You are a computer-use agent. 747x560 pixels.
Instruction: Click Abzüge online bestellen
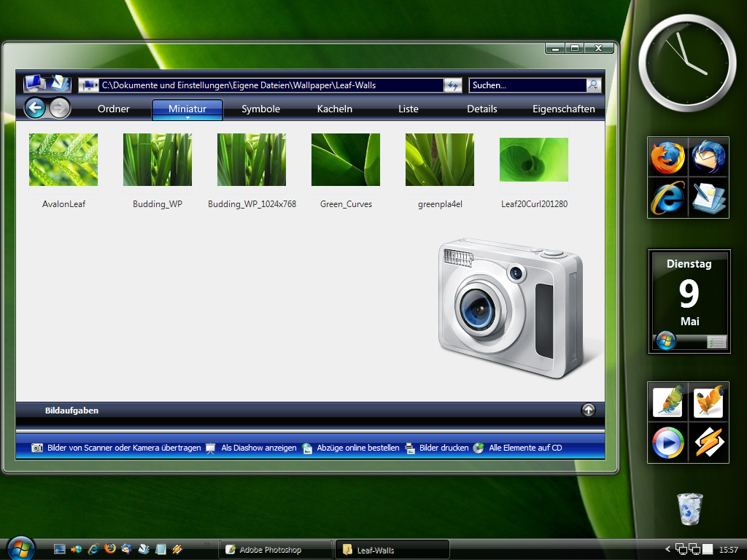(357, 448)
